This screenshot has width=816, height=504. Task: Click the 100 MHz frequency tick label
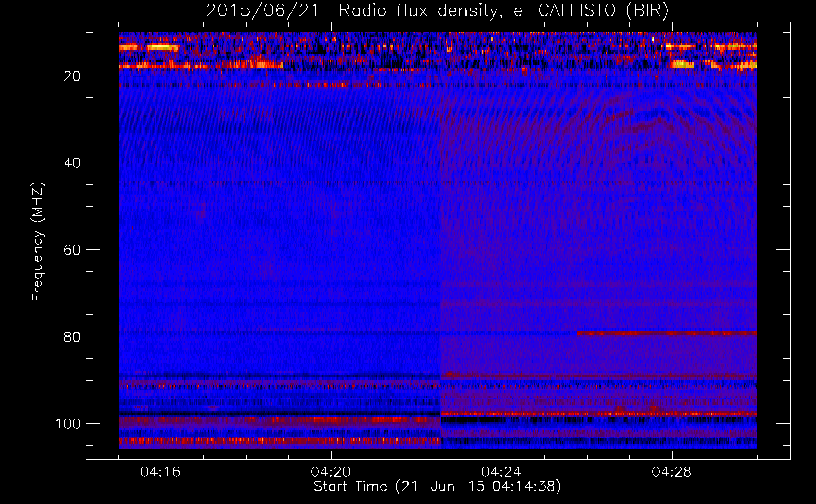(x=68, y=424)
